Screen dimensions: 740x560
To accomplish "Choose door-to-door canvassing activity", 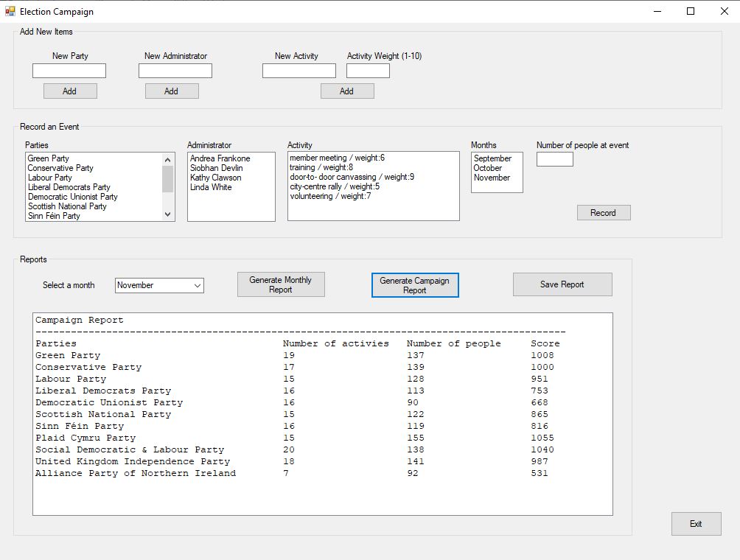I will pos(352,177).
